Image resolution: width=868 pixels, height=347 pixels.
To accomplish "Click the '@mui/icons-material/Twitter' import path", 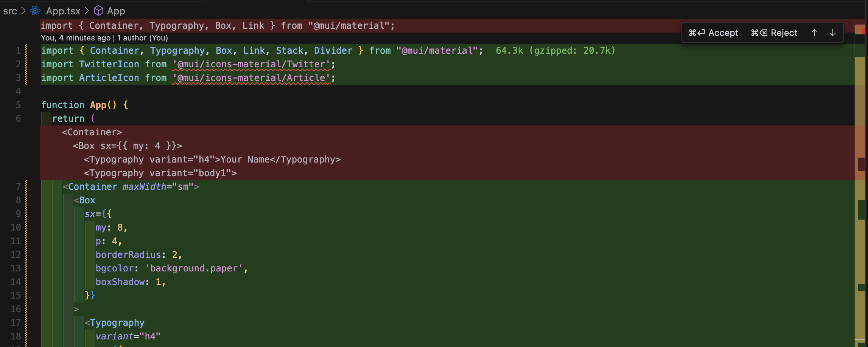I will tap(252, 64).
